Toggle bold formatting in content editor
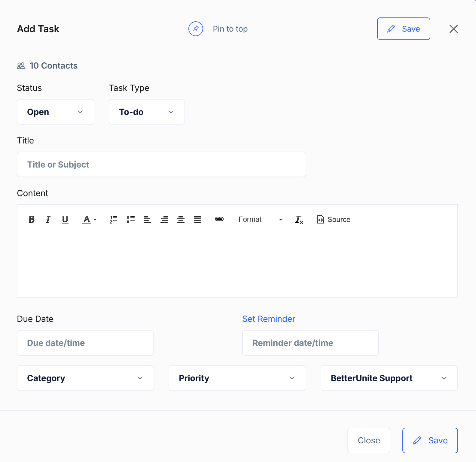This screenshot has height=462, width=476. point(32,220)
